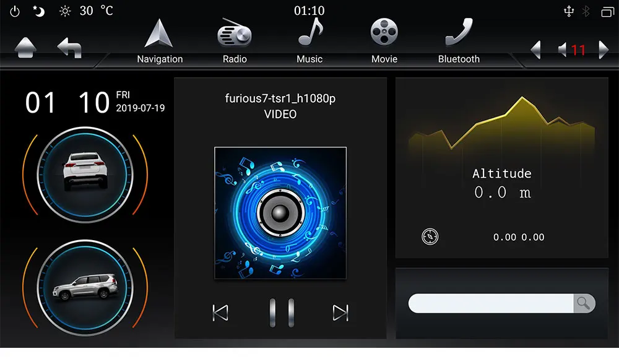Tap the VIDEO label under the title
Viewport: 619px width, 364px height.
point(280,114)
